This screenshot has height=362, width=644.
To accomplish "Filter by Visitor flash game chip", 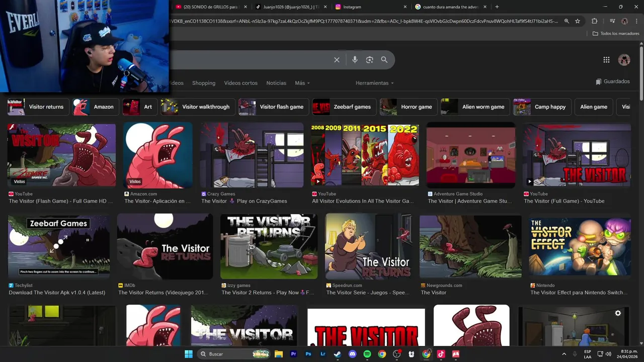I will tap(274, 107).
